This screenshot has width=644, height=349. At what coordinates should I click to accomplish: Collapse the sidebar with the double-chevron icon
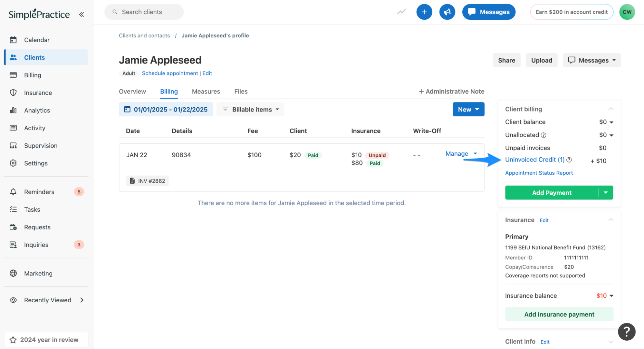click(82, 15)
